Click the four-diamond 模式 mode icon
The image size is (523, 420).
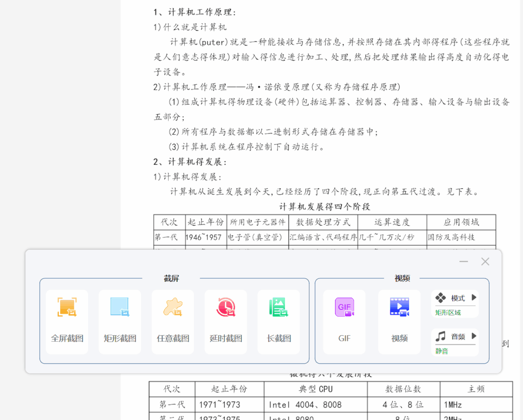tap(441, 298)
